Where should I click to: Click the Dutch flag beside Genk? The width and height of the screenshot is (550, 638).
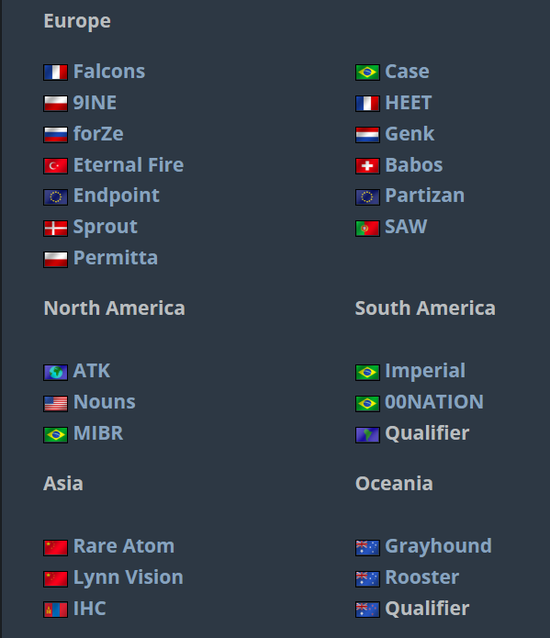(367, 135)
